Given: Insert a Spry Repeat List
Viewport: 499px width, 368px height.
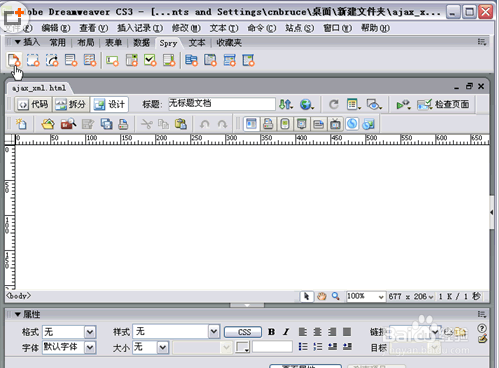Looking at the screenshot, I should pos(71,60).
